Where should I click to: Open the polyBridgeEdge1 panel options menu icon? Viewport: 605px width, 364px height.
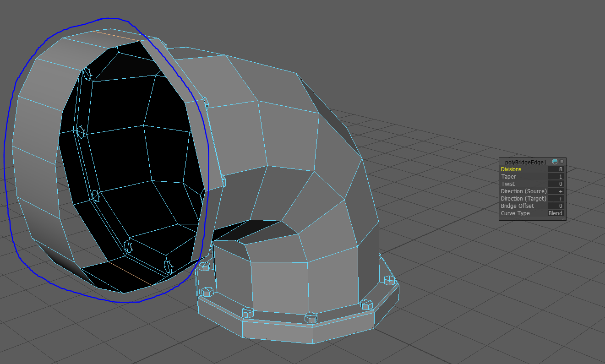click(561, 162)
